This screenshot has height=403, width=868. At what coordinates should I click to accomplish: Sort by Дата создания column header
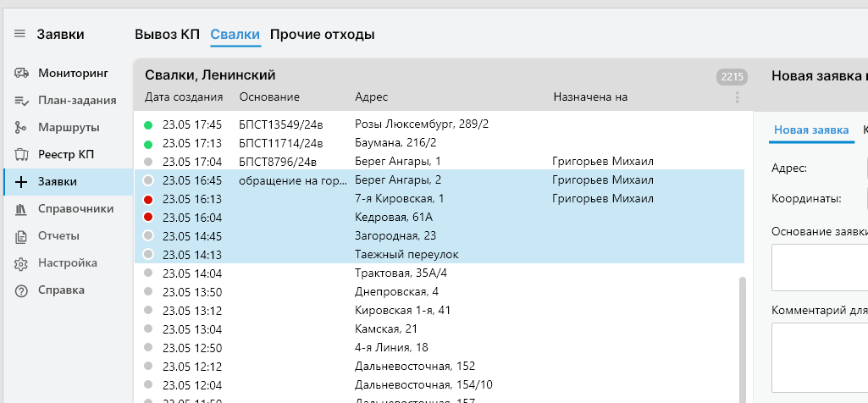click(184, 97)
